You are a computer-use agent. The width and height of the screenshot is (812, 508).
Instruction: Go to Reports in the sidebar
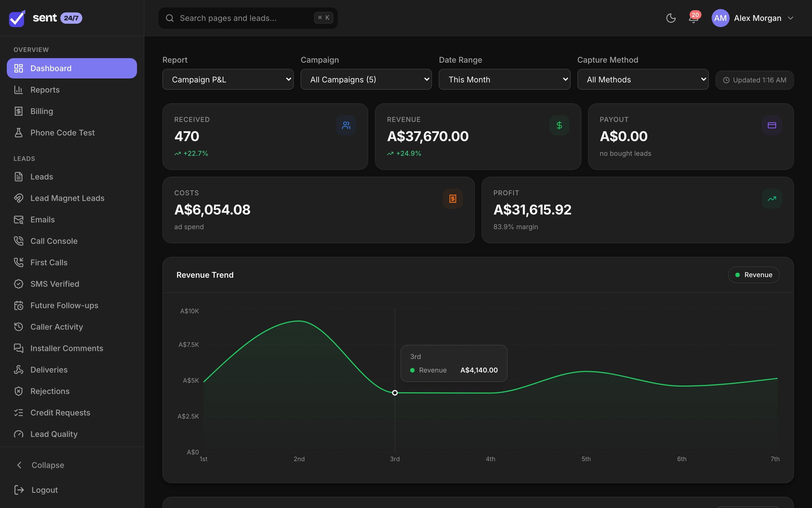pyautogui.click(x=72, y=90)
